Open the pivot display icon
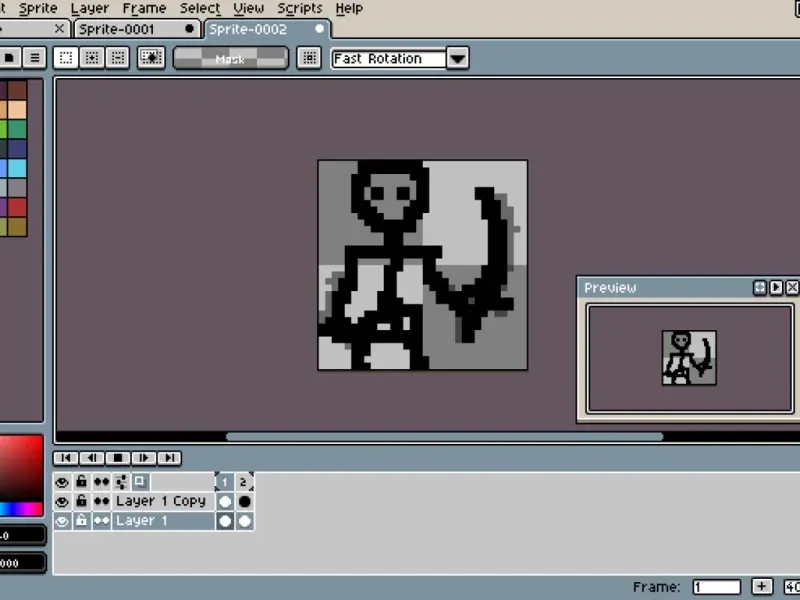 click(309, 58)
